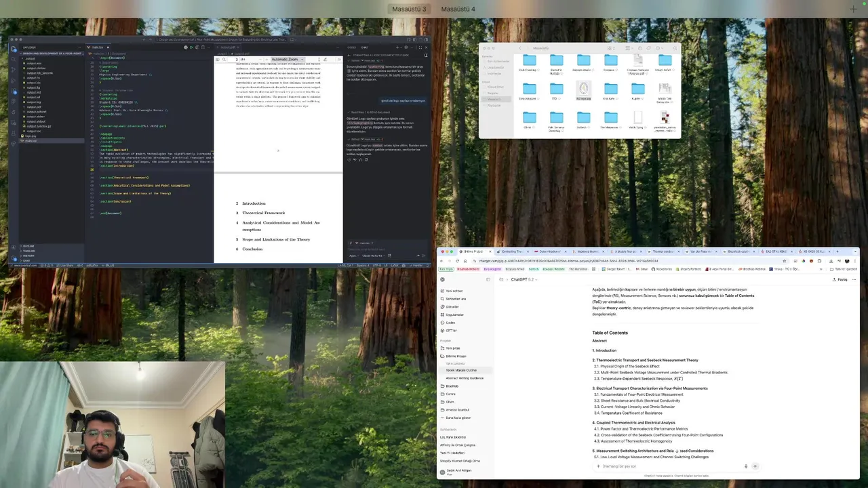This screenshot has height=488, width=868.
Task: Click the Finder share icon
Action: pyautogui.click(x=640, y=48)
